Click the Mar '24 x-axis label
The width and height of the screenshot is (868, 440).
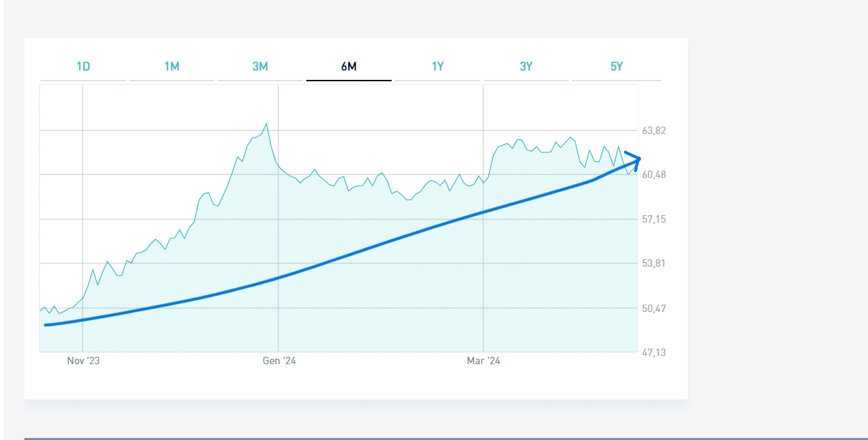(483, 361)
